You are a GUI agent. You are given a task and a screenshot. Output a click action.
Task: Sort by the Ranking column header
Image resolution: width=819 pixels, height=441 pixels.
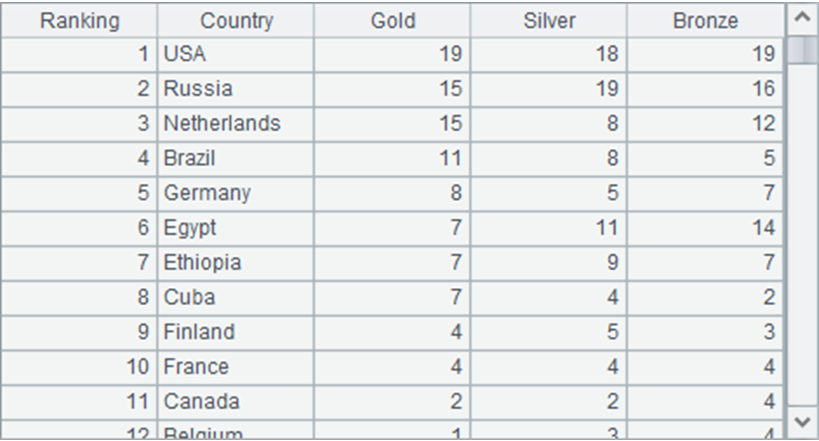80,21
